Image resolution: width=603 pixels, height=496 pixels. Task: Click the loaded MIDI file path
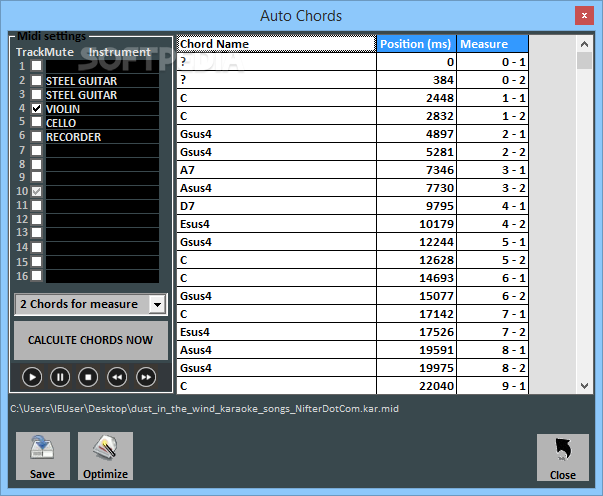point(205,408)
